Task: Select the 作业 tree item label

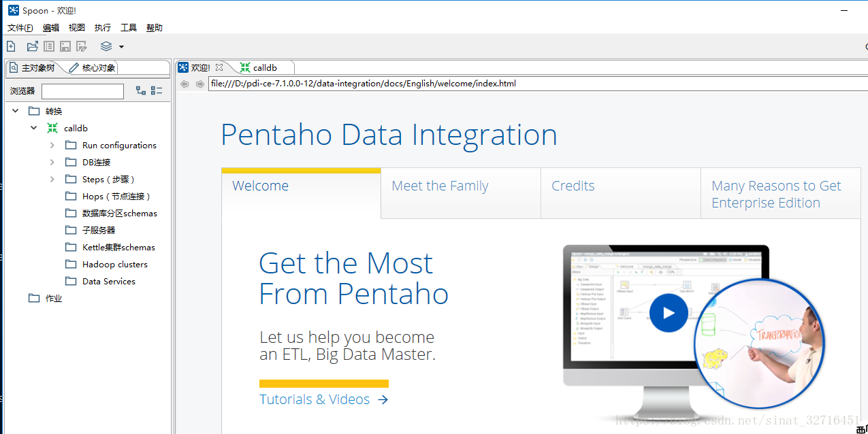Action: click(54, 298)
